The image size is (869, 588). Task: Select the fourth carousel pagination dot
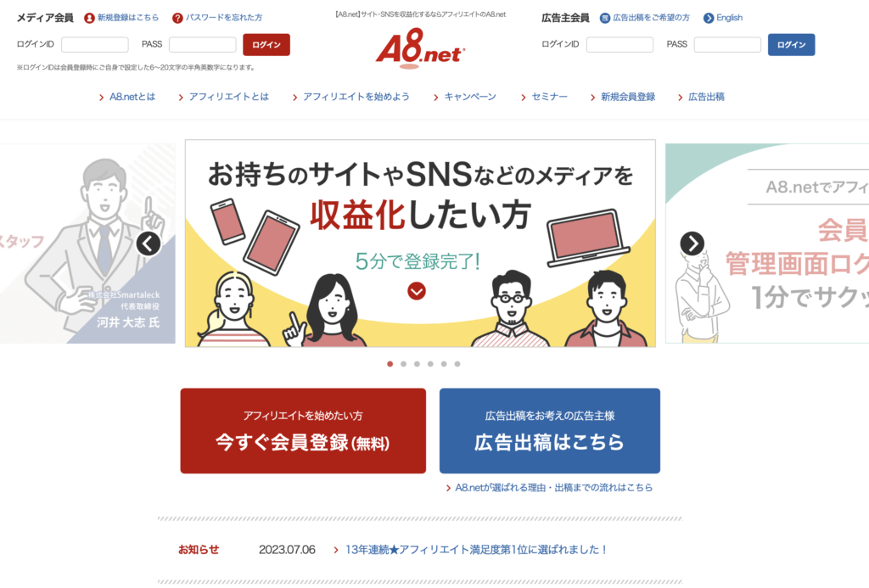coord(430,364)
